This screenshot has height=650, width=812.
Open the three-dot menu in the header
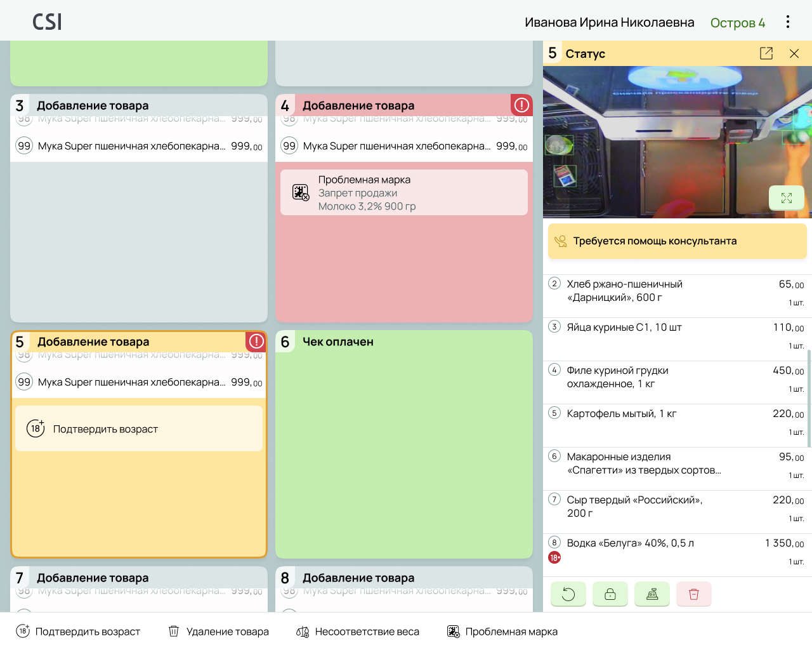click(x=788, y=22)
